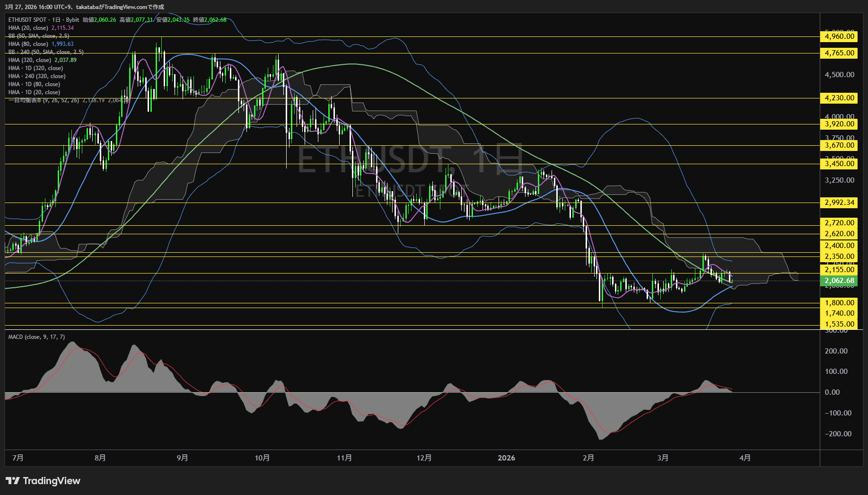Select the yellow 1,535.00 price level label
Image resolution: width=868 pixels, height=495 pixels.
[839, 324]
